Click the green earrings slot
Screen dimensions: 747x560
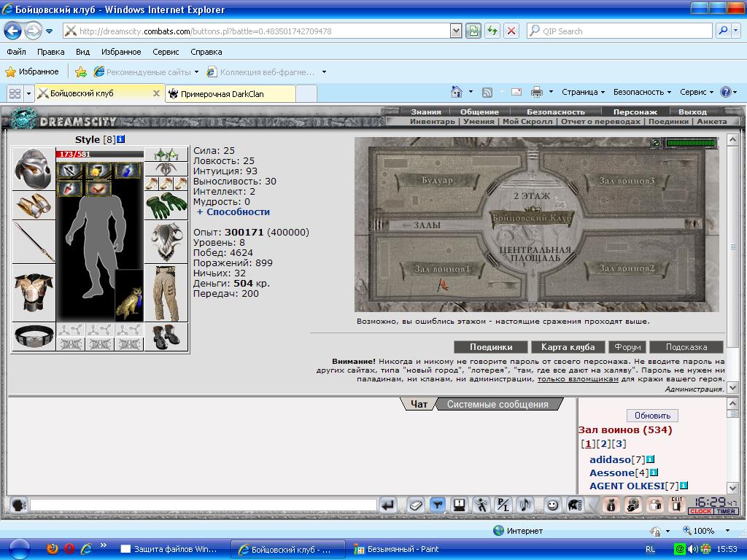coord(166,155)
